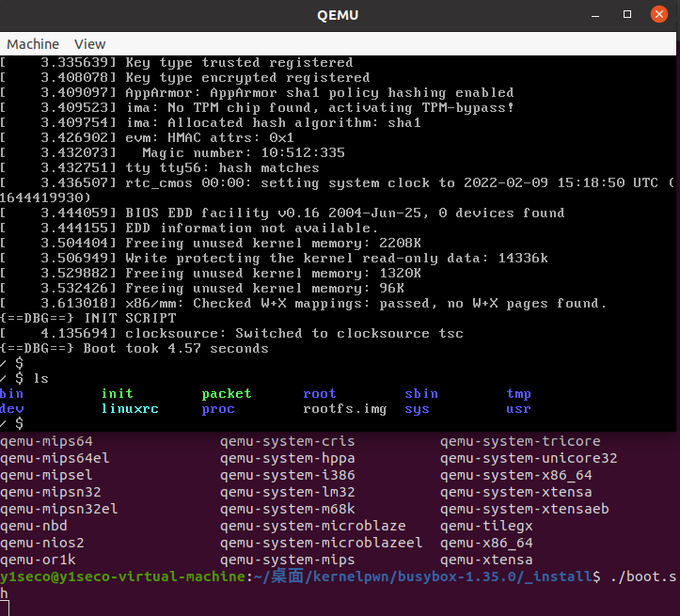Click 'qemu-system-microblaze' in background terminal
The image size is (680, 616).
tap(312, 526)
